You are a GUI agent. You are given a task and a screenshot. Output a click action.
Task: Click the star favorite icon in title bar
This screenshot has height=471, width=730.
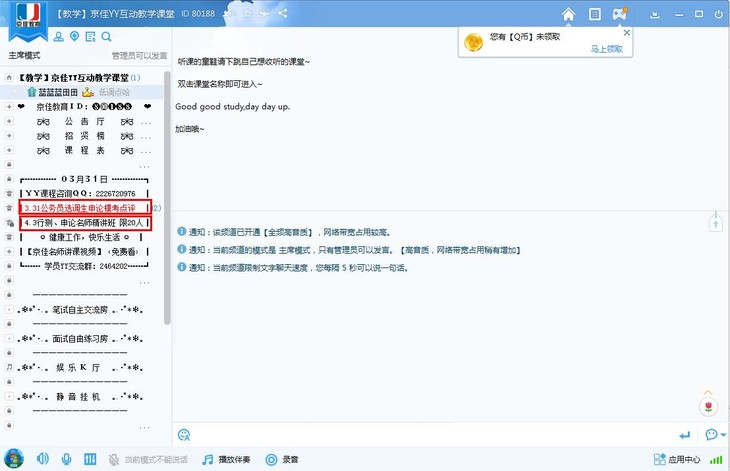tap(247, 13)
